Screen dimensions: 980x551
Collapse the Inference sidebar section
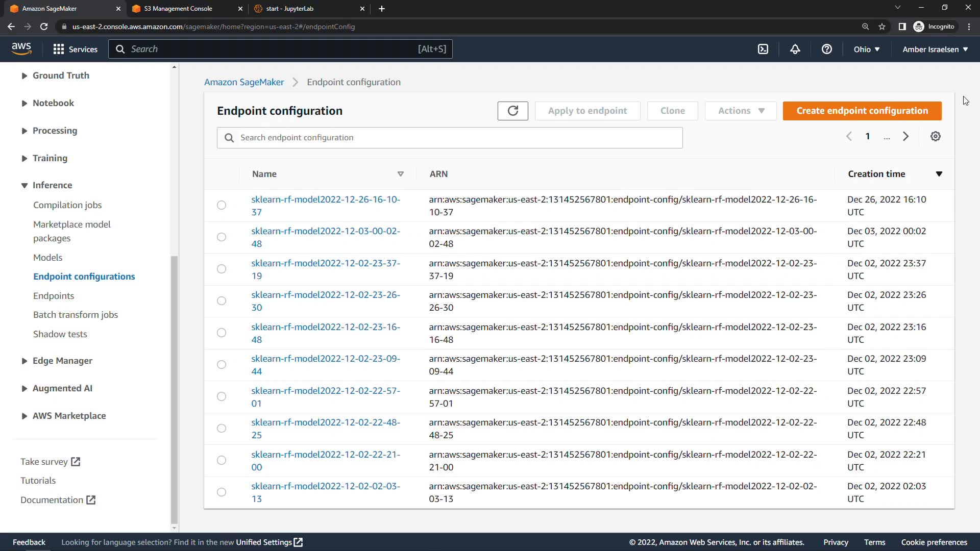coord(52,185)
